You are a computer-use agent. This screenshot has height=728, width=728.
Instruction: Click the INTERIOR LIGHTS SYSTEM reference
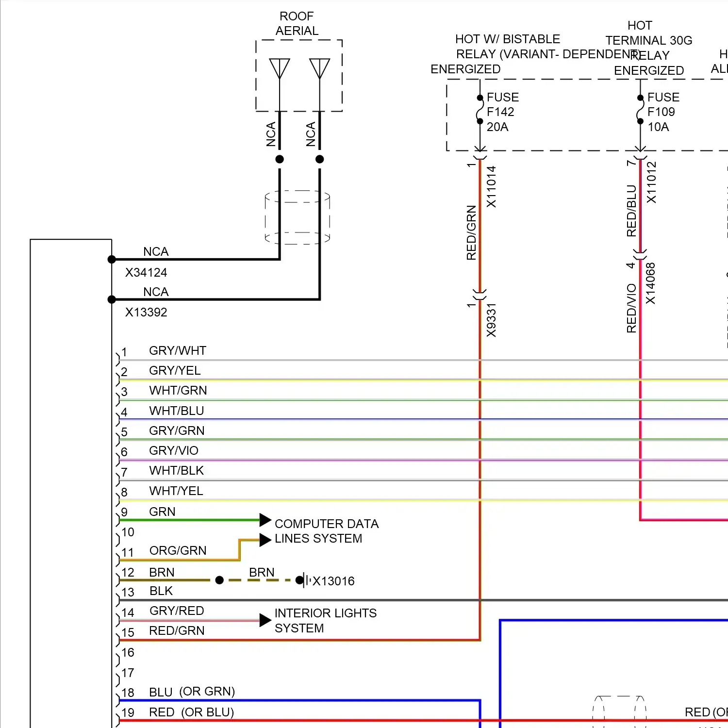point(326,620)
